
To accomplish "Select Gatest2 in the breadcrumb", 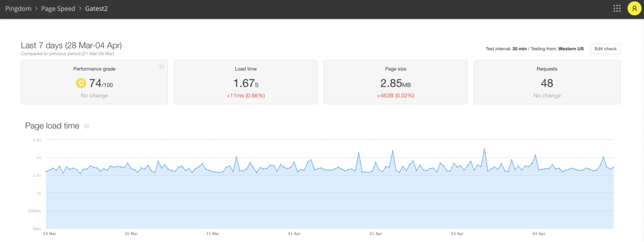I will coord(96,8).
